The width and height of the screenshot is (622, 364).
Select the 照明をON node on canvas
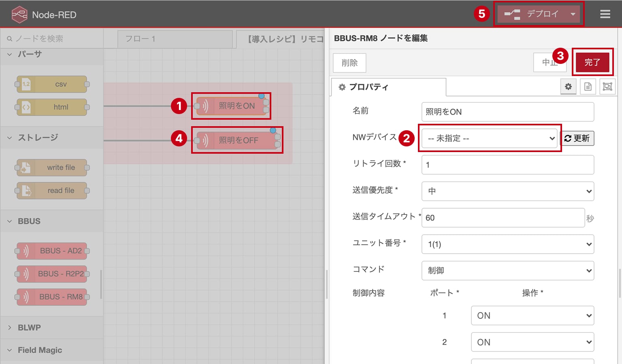click(231, 106)
